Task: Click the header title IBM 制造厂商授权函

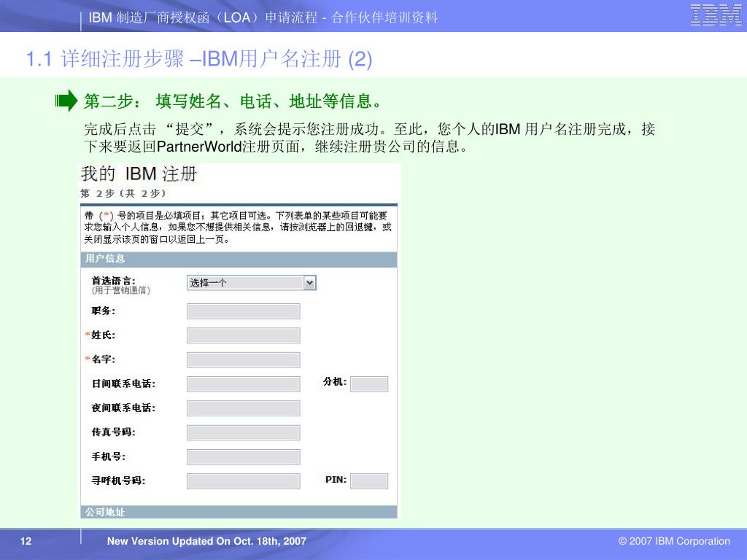Action: [263, 17]
